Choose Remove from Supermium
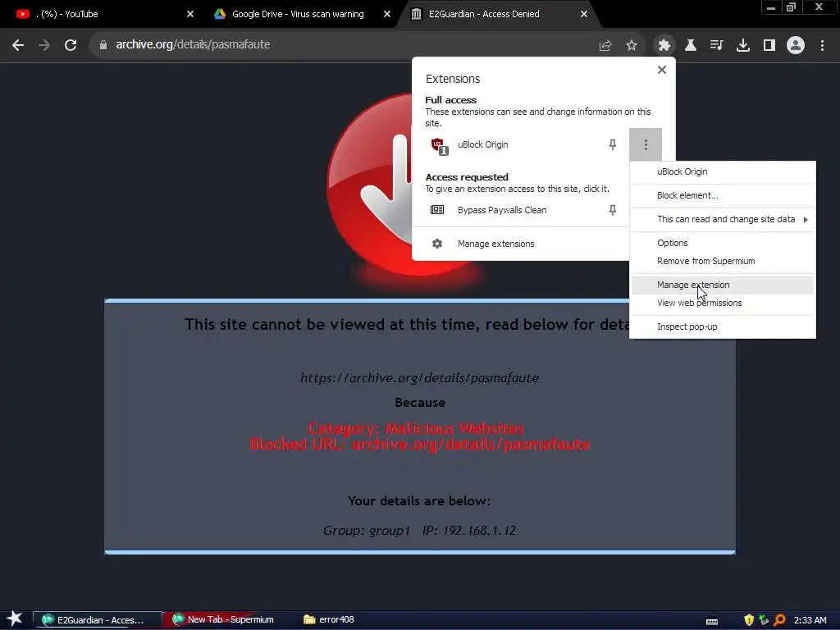 [723, 261]
